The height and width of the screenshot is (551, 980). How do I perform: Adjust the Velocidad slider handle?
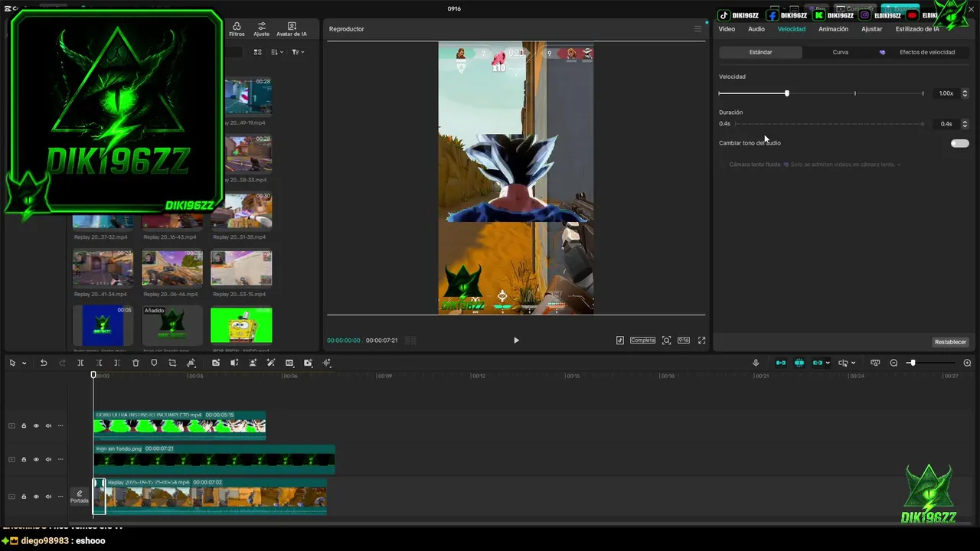point(787,93)
